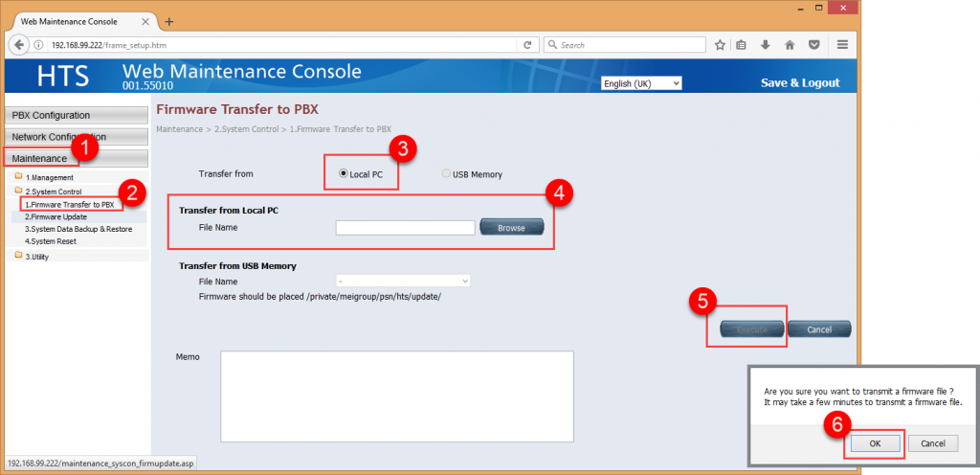Click the Browse button
Screen dimensions: 980x475
pos(512,228)
